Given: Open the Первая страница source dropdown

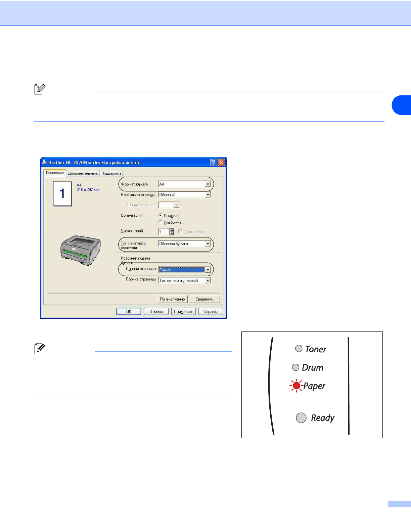Looking at the screenshot, I should (208, 270).
